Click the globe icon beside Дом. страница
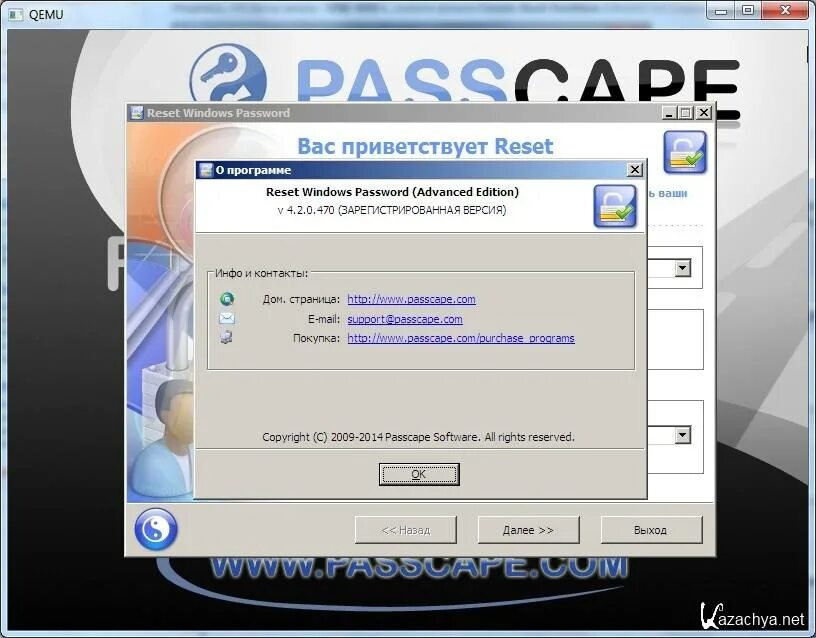This screenshot has height=638, width=816. click(x=227, y=299)
